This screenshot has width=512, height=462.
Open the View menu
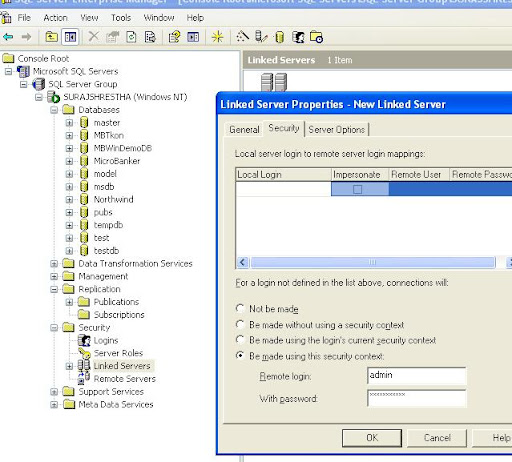point(89,18)
